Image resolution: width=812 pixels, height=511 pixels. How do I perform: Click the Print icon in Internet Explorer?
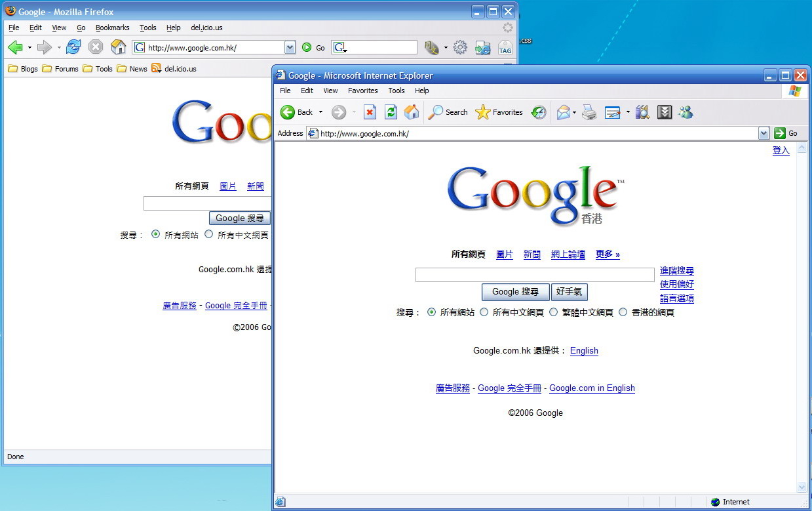(589, 112)
